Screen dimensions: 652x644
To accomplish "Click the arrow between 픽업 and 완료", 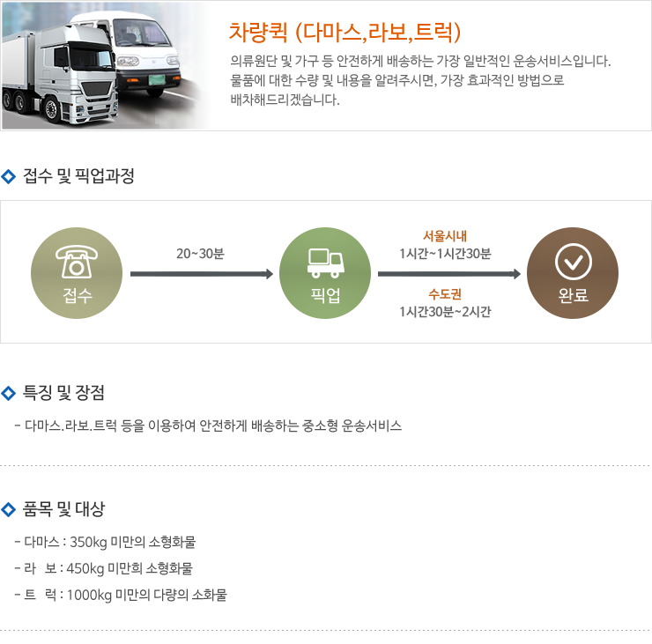I will (x=449, y=274).
